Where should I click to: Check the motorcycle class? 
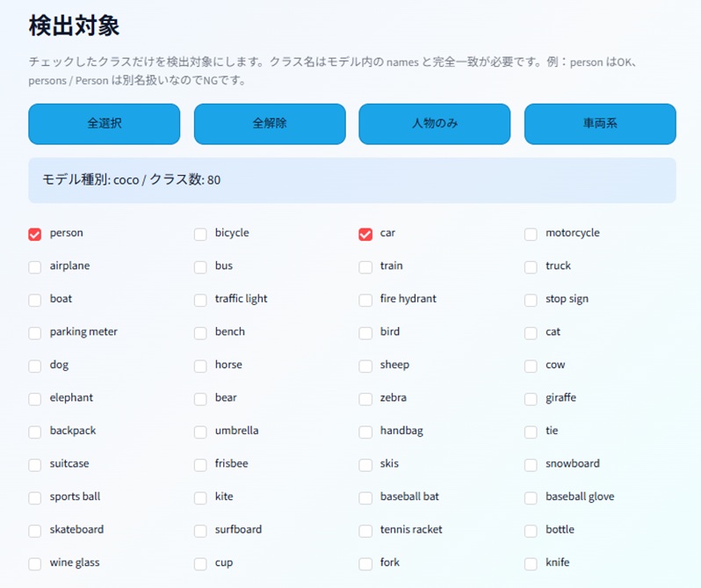pos(531,235)
